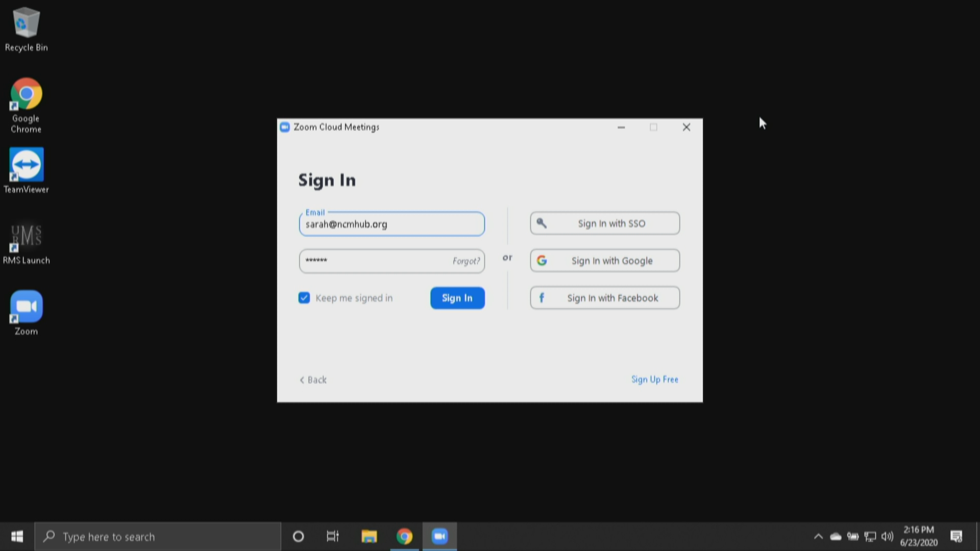Screen dimensions: 980x551
Task: Open File Explorer from the taskbar
Action: click(369, 537)
